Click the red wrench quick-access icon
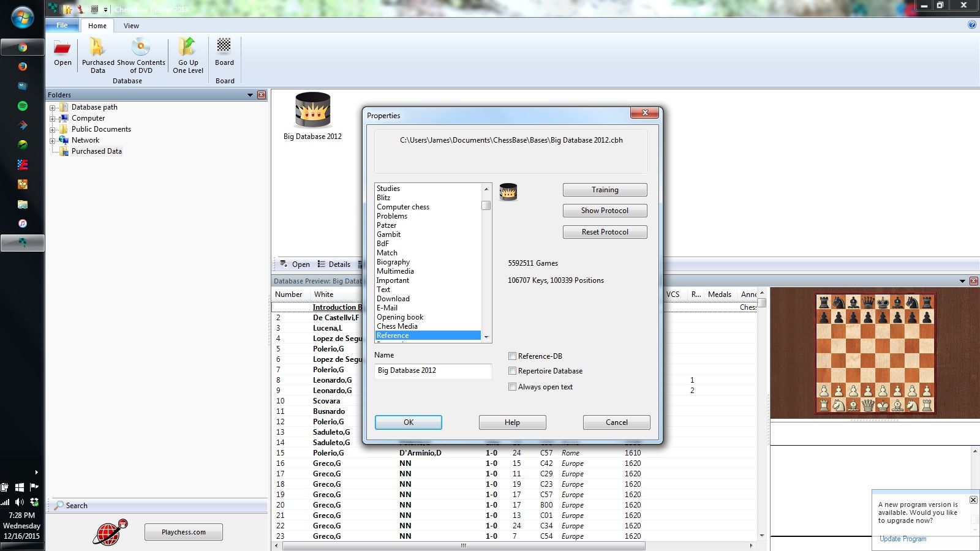The width and height of the screenshot is (980, 551). point(80,9)
